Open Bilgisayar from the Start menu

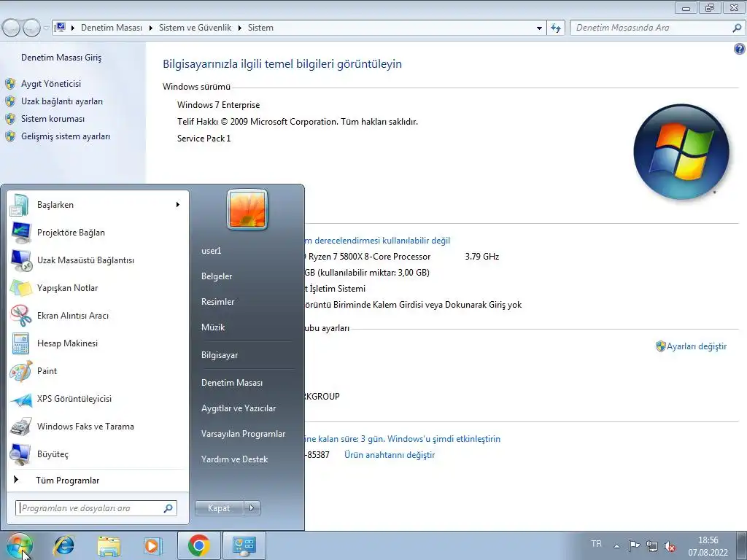[220, 355]
